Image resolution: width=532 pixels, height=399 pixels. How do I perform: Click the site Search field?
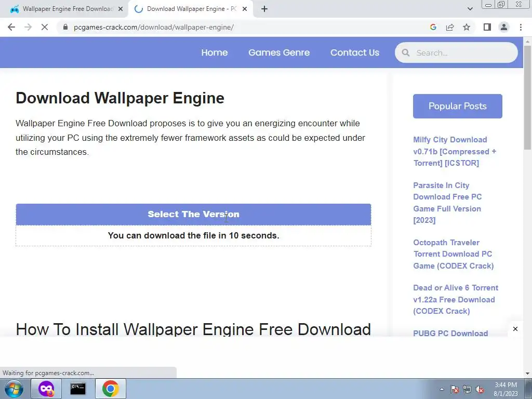456,52
